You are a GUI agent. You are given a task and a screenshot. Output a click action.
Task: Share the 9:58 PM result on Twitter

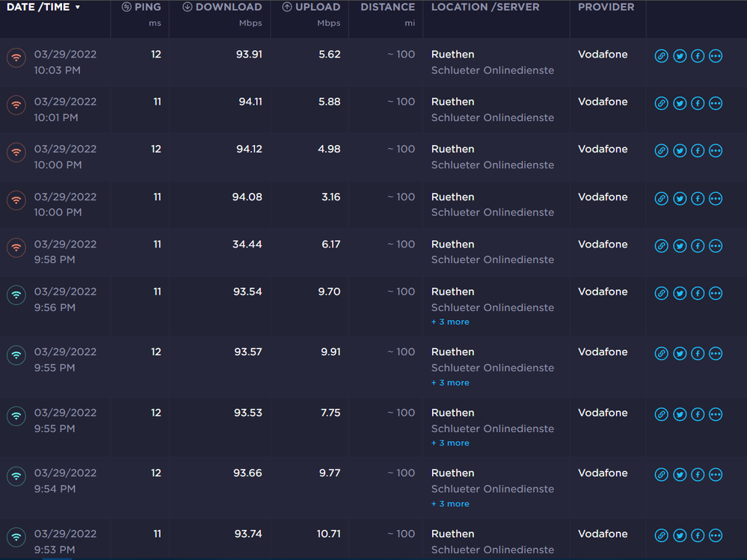coord(680,246)
